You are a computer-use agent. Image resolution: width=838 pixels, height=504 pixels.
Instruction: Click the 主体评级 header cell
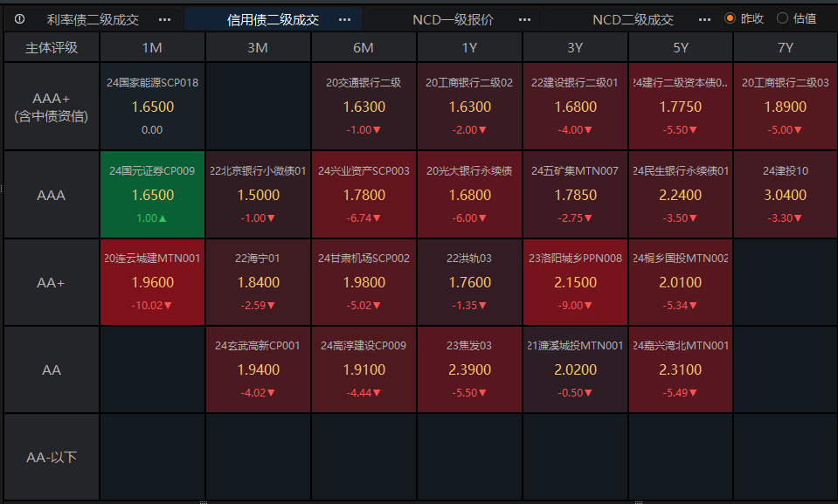click(51, 47)
